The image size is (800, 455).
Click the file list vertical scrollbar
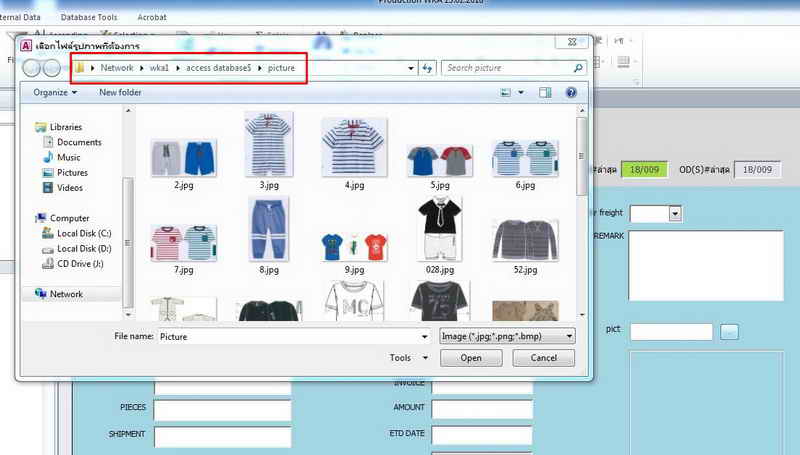(x=581, y=213)
